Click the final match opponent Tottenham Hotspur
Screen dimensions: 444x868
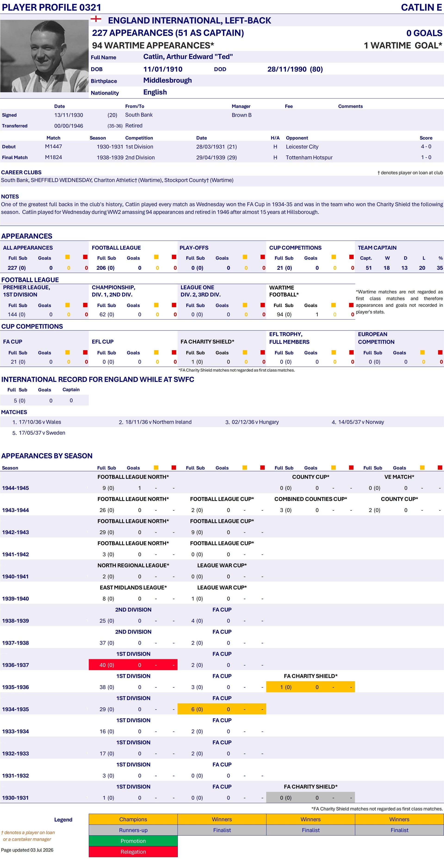[309, 157]
